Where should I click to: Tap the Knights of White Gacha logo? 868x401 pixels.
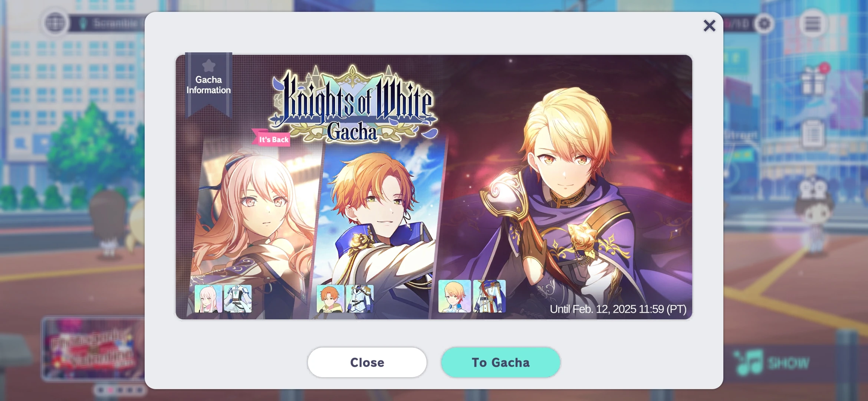click(353, 104)
